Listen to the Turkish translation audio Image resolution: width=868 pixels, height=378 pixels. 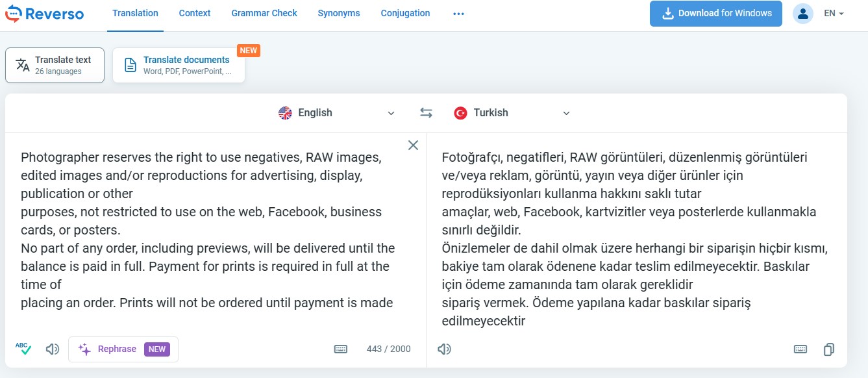click(x=444, y=349)
